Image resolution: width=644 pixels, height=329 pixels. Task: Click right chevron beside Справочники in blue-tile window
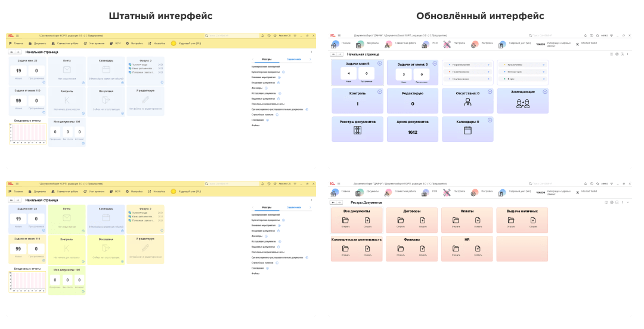point(310,59)
